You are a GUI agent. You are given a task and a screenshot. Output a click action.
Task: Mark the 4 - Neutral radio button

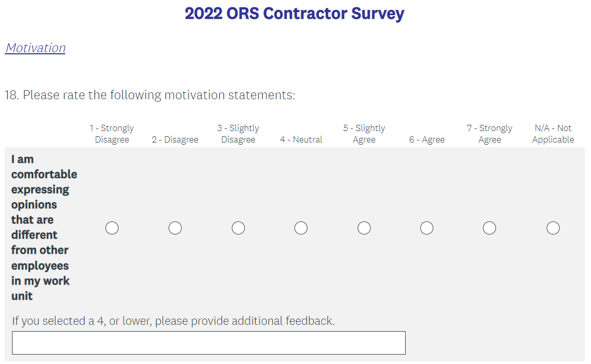pos(301,228)
